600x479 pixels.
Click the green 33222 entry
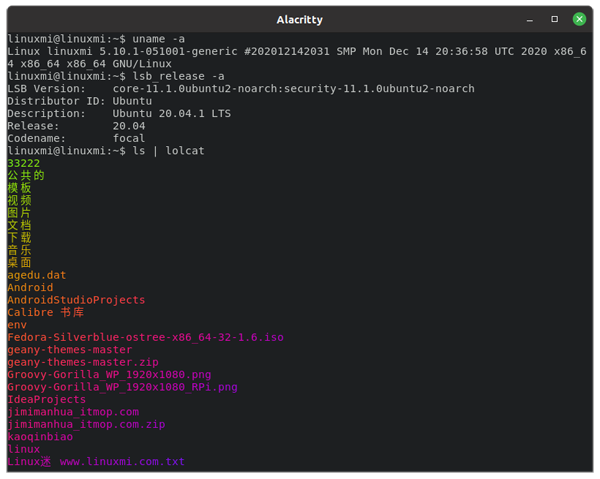tap(23, 163)
